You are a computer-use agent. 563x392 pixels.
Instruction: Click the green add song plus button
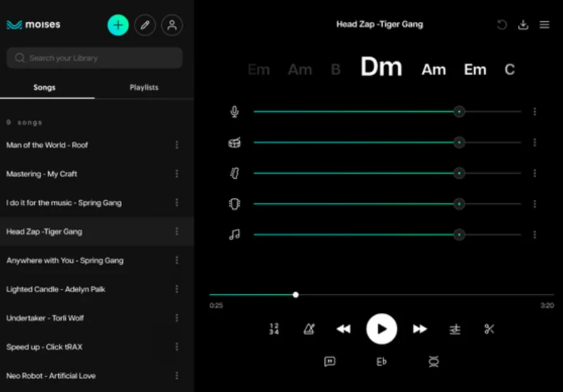pyautogui.click(x=118, y=25)
